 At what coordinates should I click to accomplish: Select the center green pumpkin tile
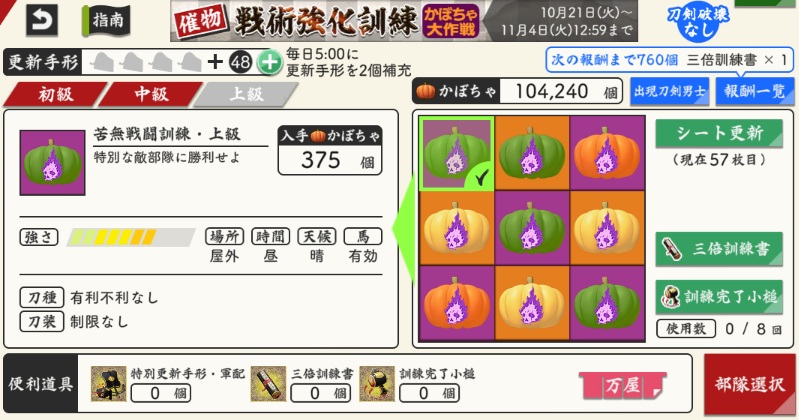pos(532,228)
